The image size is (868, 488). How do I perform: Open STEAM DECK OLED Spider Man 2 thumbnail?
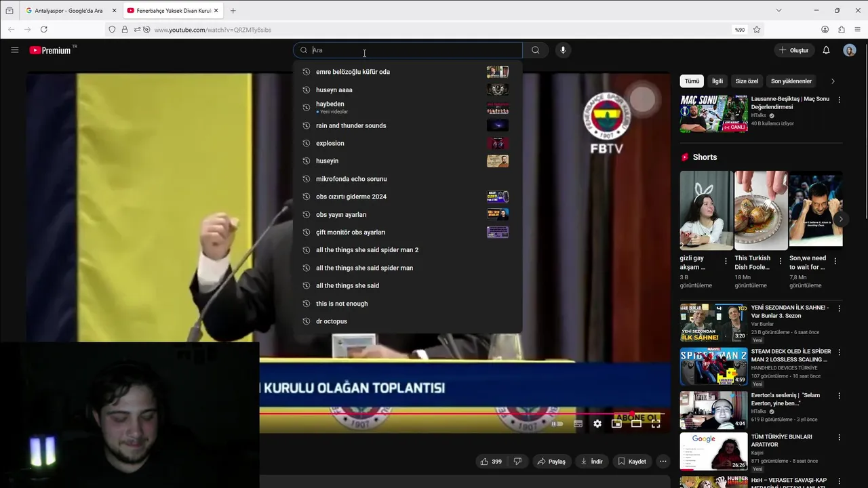[714, 366]
